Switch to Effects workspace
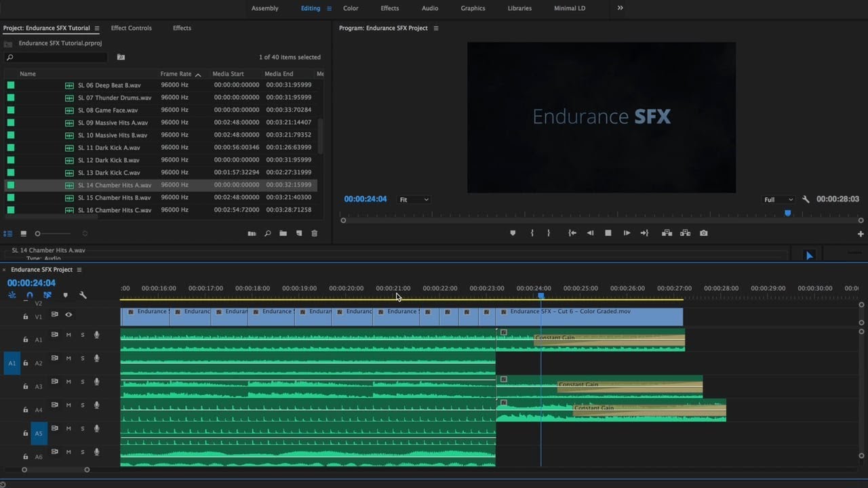Screen dimensions: 868x488 (x=390, y=8)
